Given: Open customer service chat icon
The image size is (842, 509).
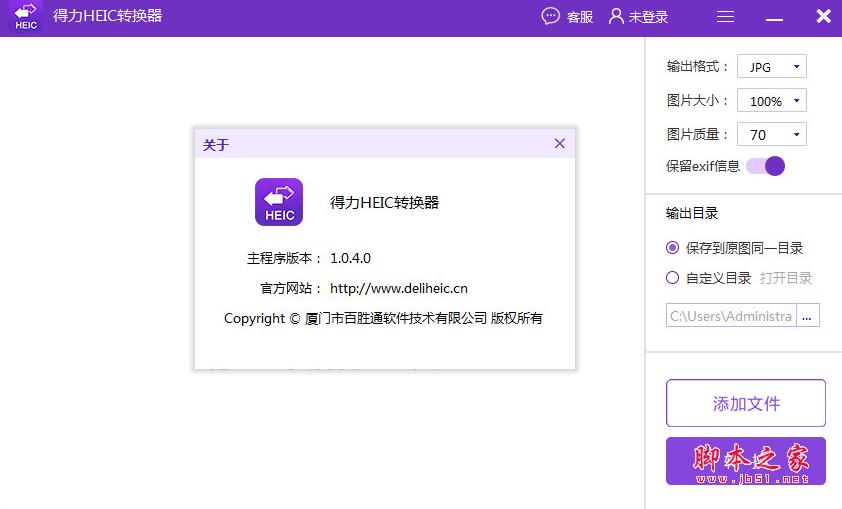Looking at the screenshot, I should [550, 16].
